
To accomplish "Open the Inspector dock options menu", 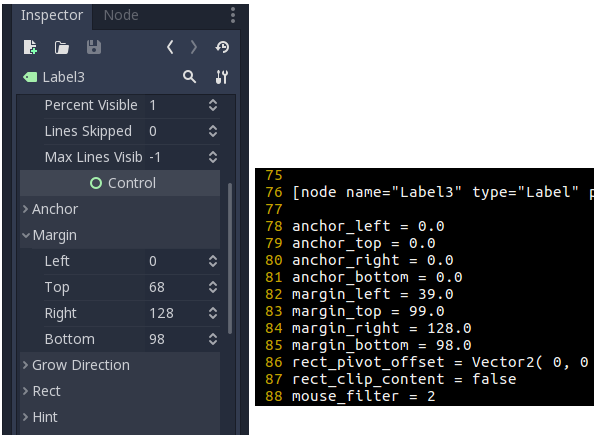I will point(233,15).
